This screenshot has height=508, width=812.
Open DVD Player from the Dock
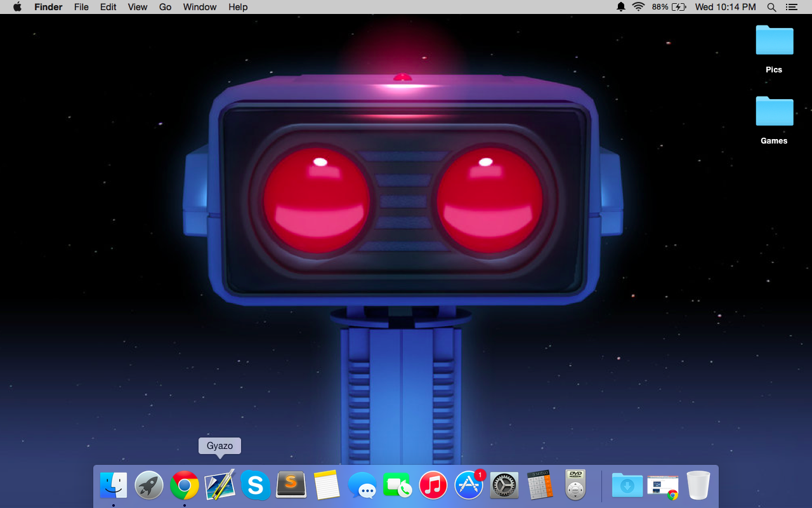tap(575, 486)
